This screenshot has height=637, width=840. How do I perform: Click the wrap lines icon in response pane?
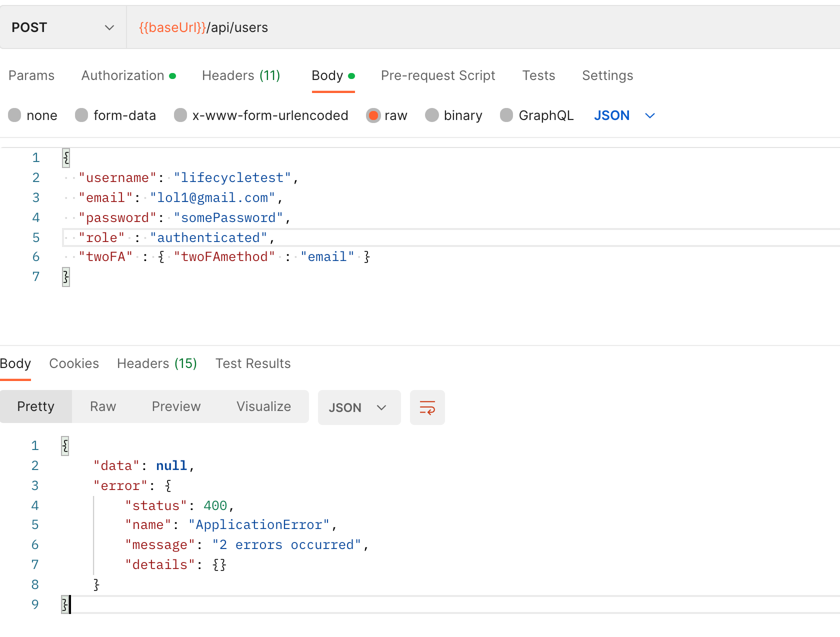point(427,407)
